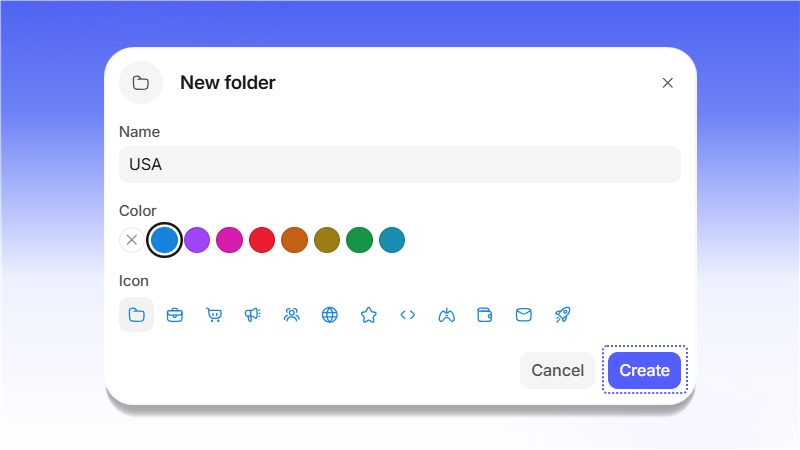Choose the green color swatch

[359, 240]
